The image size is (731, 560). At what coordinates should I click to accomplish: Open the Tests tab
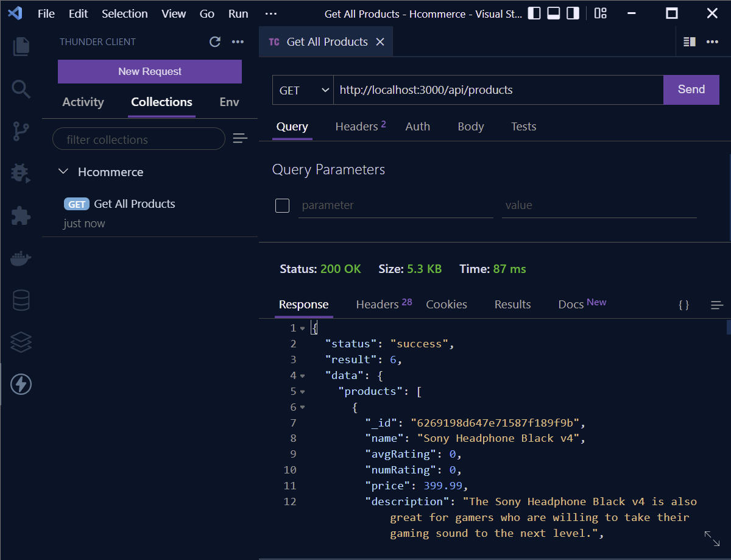click(524, 127)
